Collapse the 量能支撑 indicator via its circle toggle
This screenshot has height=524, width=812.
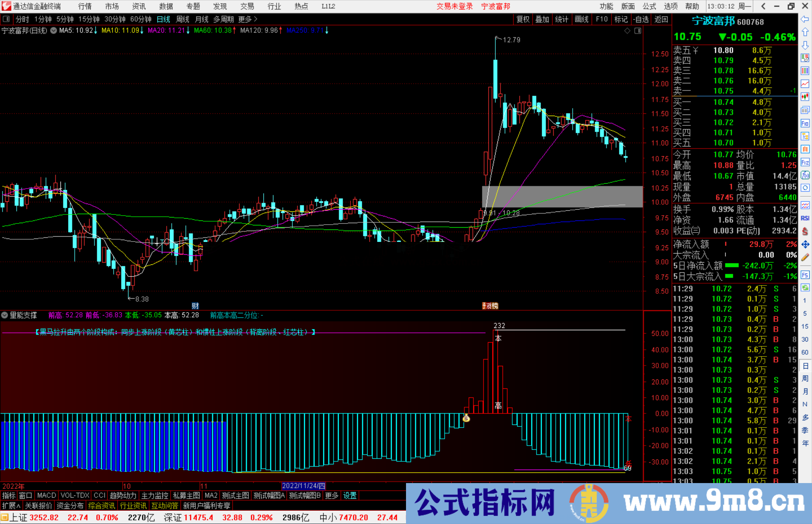[x=5, y=316]
